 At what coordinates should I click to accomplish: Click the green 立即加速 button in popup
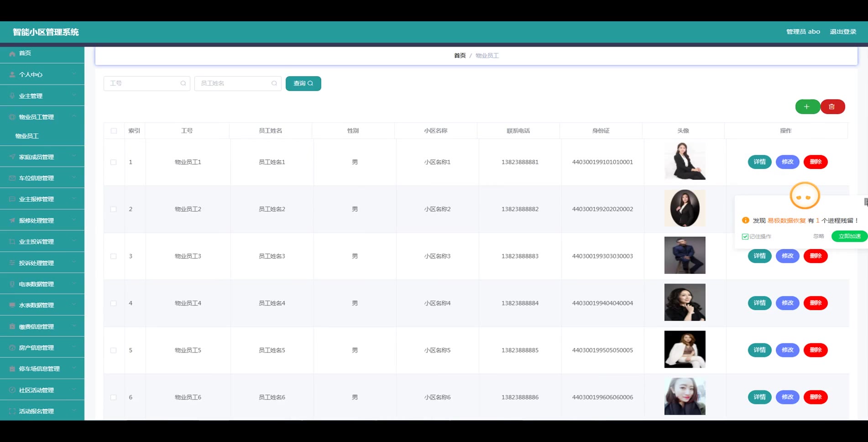coord(849,236)
